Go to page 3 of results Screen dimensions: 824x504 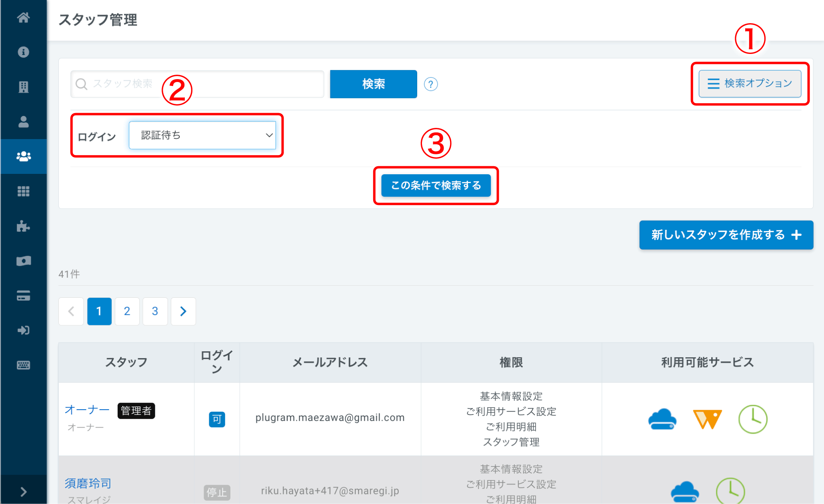pyautogui.click(x=155, y=311)
